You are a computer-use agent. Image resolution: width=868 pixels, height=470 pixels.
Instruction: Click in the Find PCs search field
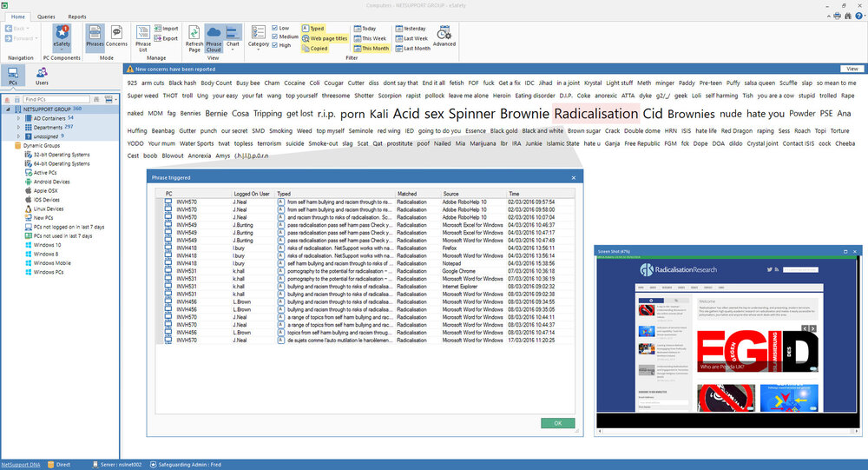[x=56, y=99]
